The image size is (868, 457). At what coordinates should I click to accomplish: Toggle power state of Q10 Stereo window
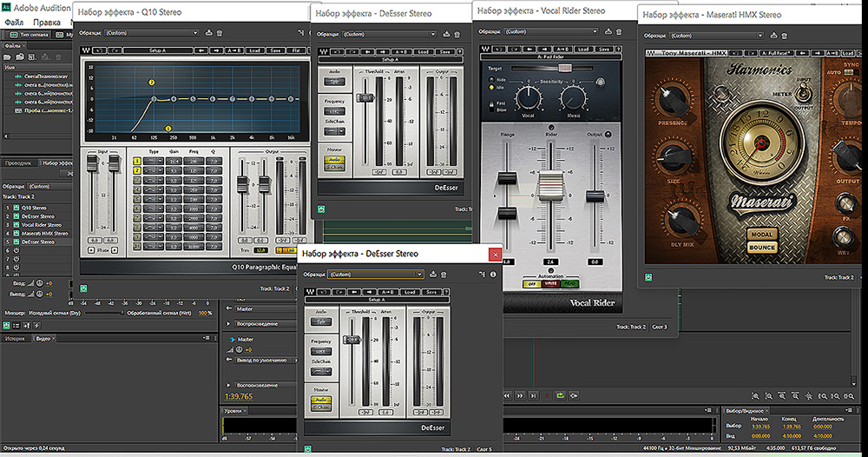coord(83,288)
